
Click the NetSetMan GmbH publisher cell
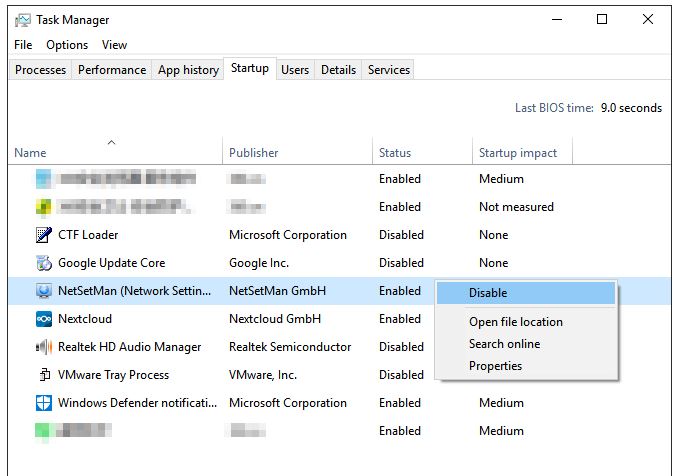[x=277, y=291]
